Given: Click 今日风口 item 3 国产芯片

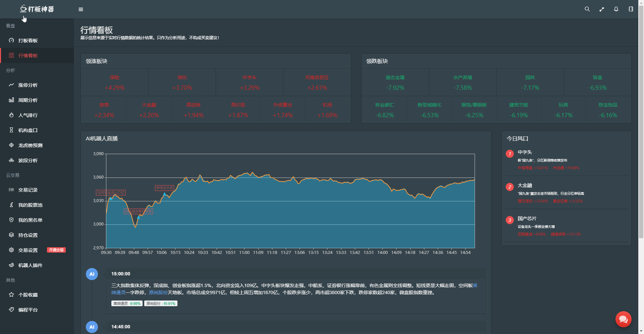Looking at the screenshot, I should click(567, 226).
